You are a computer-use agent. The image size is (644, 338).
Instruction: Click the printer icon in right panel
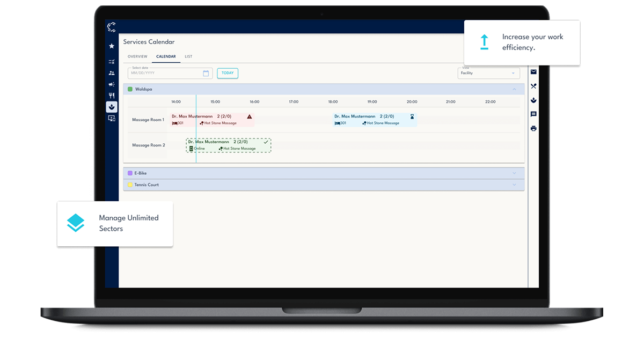click(x=533, y=128)
